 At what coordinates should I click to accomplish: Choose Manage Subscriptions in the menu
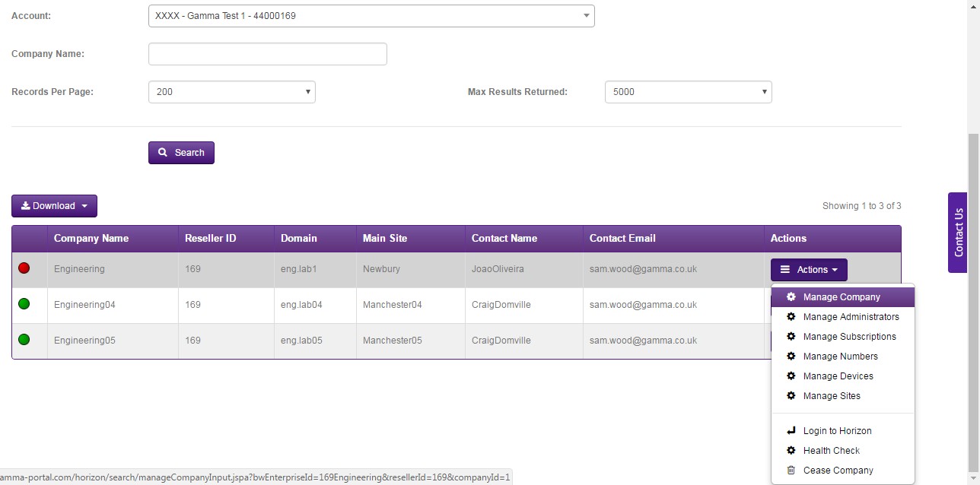[843, 337]
